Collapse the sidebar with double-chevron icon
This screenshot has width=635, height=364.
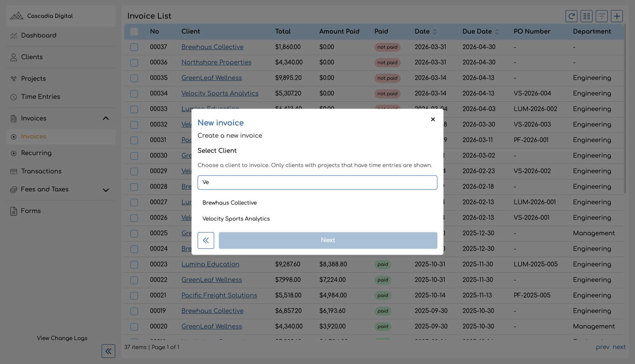tap(108, 351)
